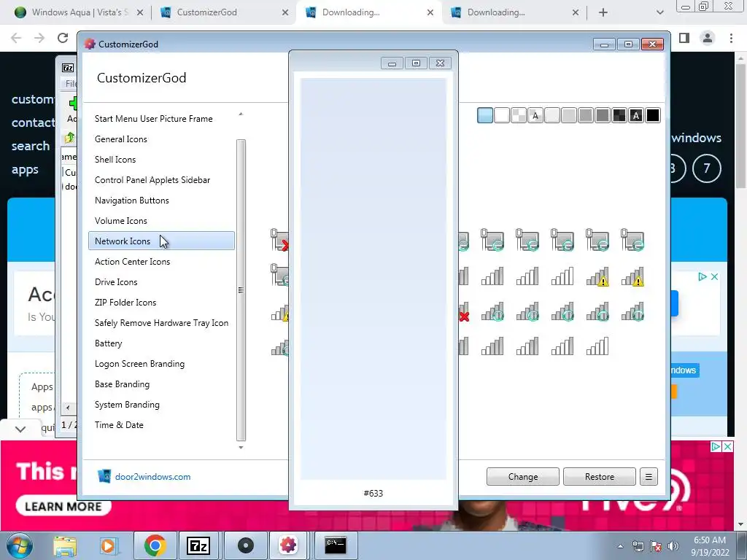Open the Windows Start button
The width and height of the screenshot is (747, 560).
pos(20,545)
